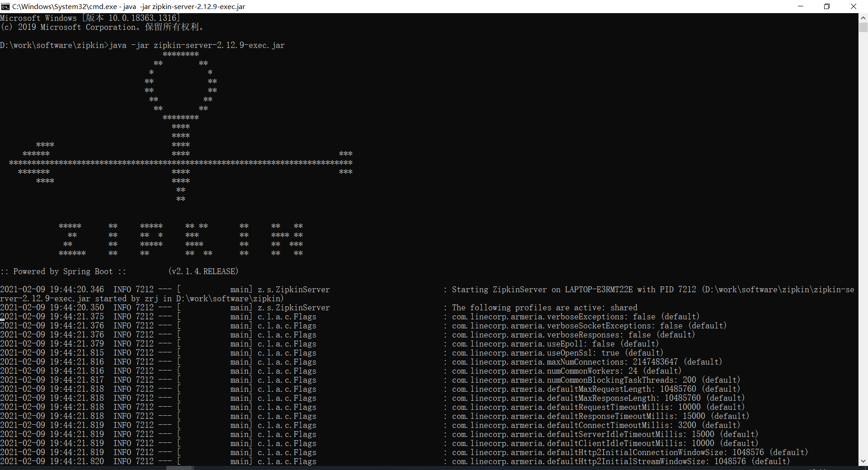Click the 'defaultResponseTimeoutMillis: 15000' log entry
Screen dimensions: 868x470
601,416
